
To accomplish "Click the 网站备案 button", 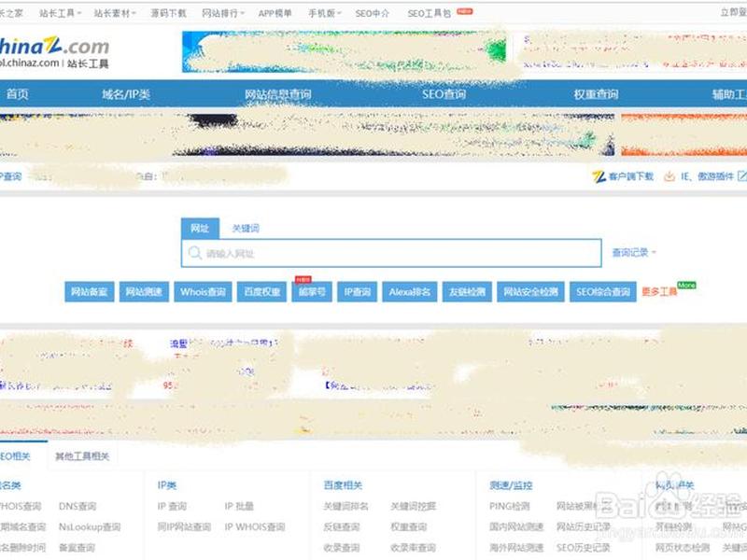I will point(89,291).
